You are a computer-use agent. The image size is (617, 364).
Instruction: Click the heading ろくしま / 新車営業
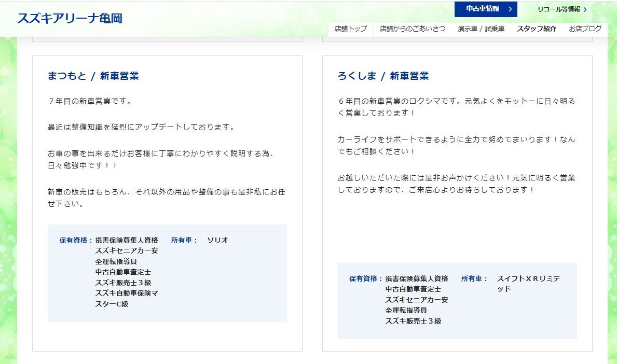click(383, 76)
